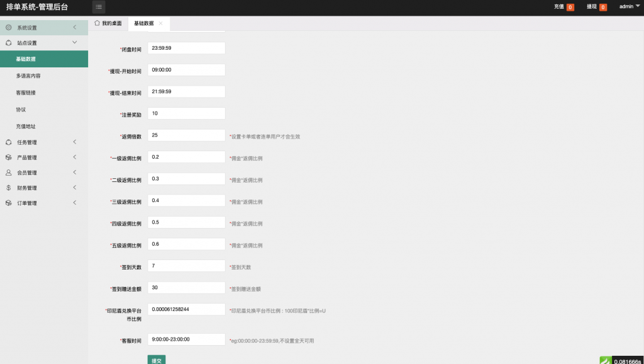Click the 任务管理 task icon
The height and width of the screenshot is (364, 644).
tap(9, 142)
